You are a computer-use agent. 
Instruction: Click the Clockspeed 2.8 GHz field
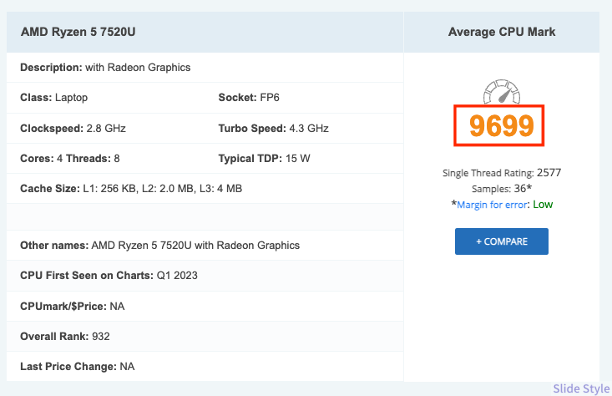point(73,128)
